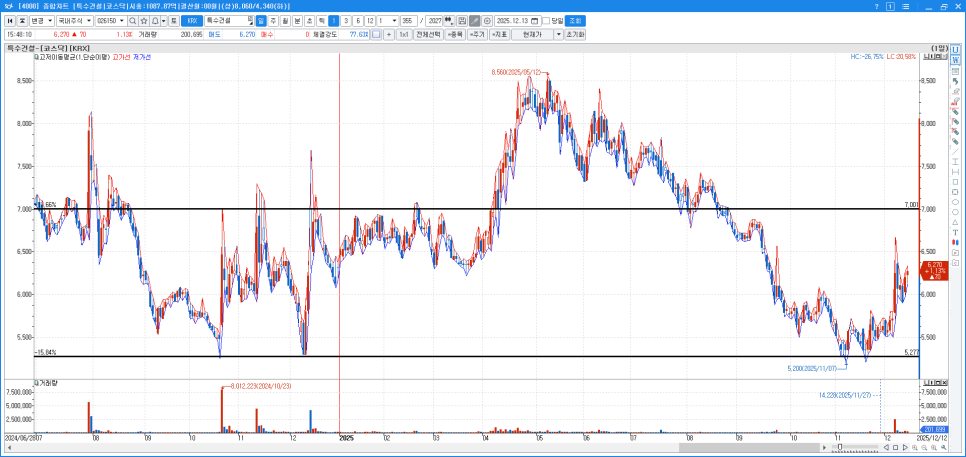Open the 국내주식 market dropdown

coord(74,20)
